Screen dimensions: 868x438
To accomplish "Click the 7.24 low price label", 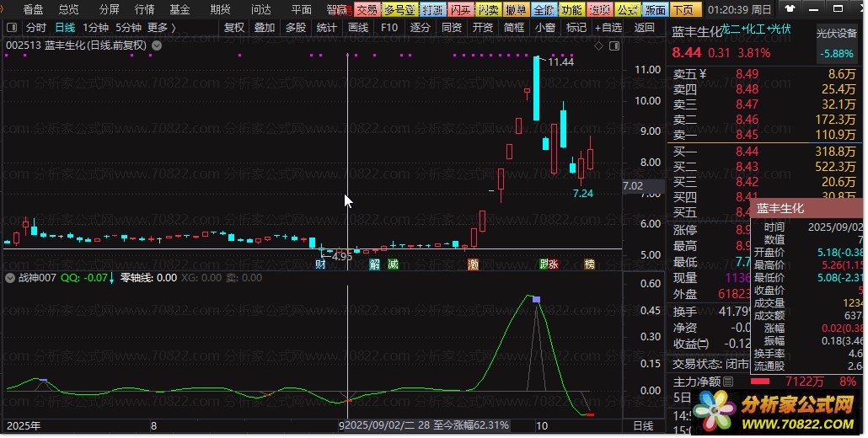I will (x=583, y=194).
